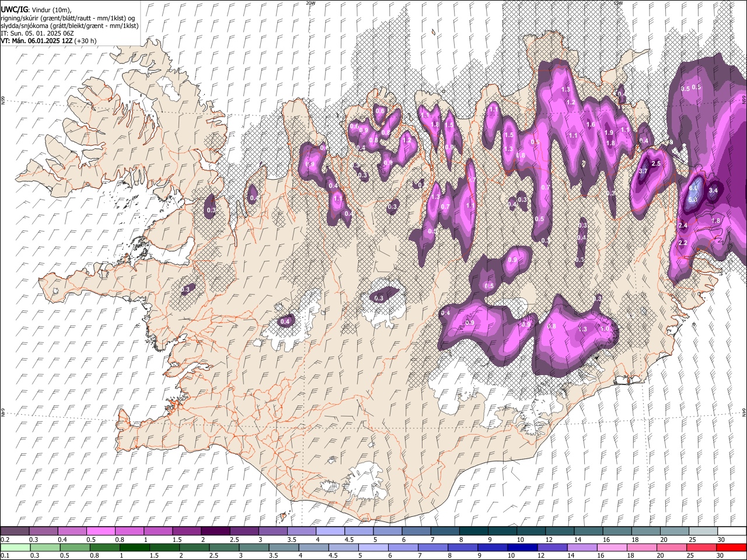
Task: Click the UWC/IG title label
Action: coord(14,10)
